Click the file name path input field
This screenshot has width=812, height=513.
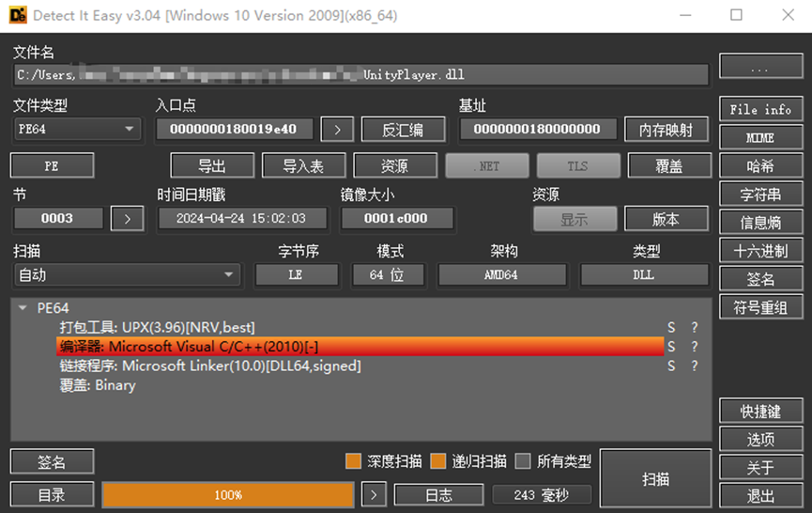pos(361,75)
